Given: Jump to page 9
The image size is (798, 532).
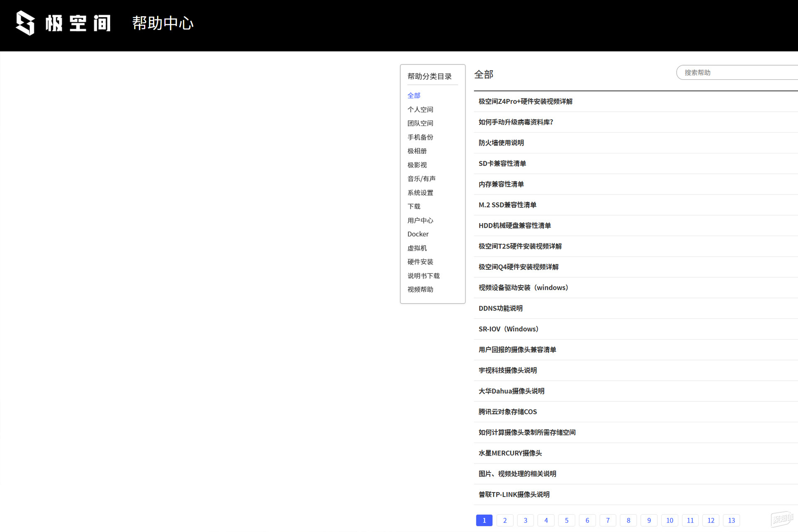Looking at the screenshot, I should [649, 520].
